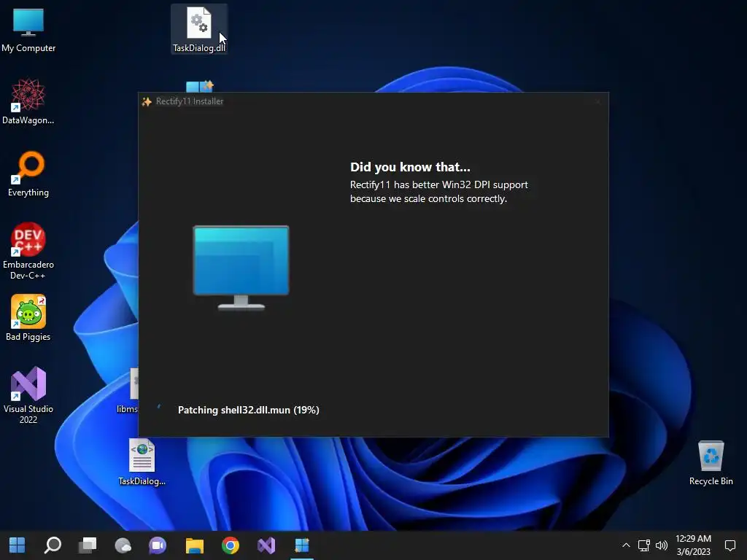Select the My Computer desktop icon

pos(28,30)
